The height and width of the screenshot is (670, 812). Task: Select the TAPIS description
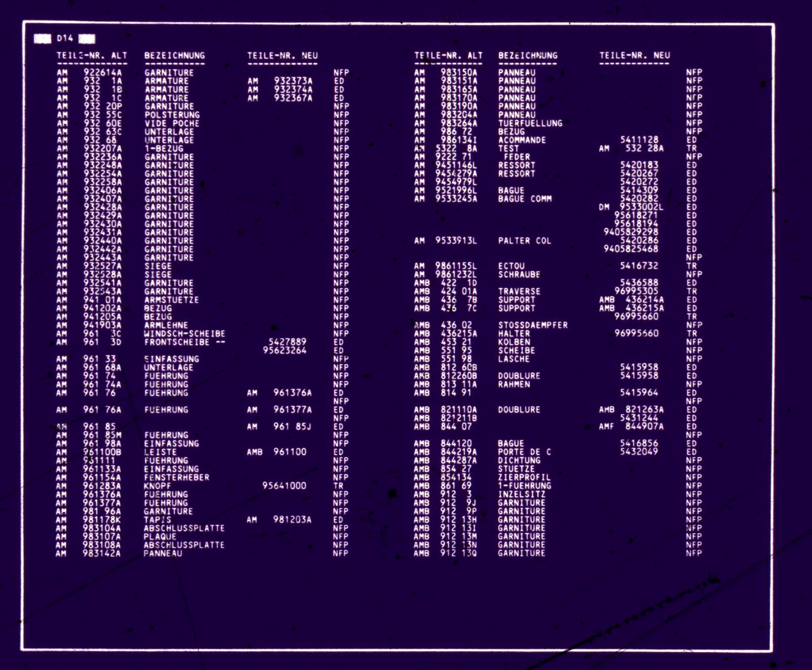157,520
